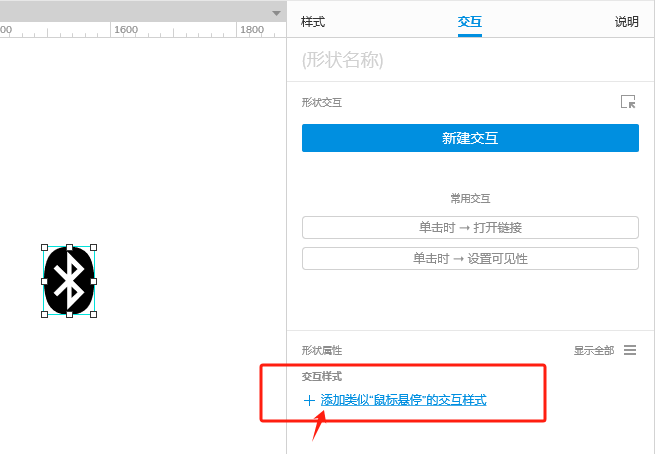The width and height of the screenshot is (655, 454).
Task: Click the 常用交互 label
Action: coord(470,198)
